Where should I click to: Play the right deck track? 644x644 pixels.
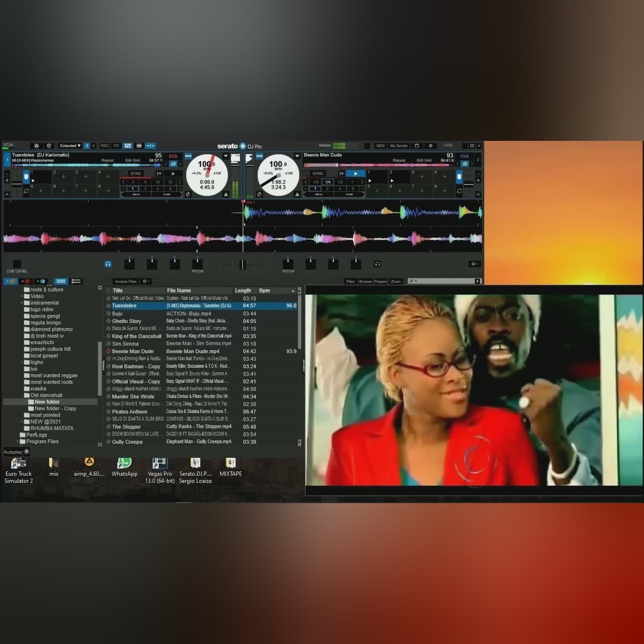tap(356, 174)
